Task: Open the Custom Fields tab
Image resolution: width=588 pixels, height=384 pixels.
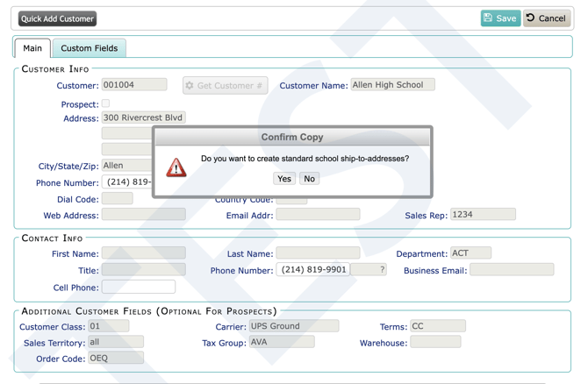Action: coord(90,48)
